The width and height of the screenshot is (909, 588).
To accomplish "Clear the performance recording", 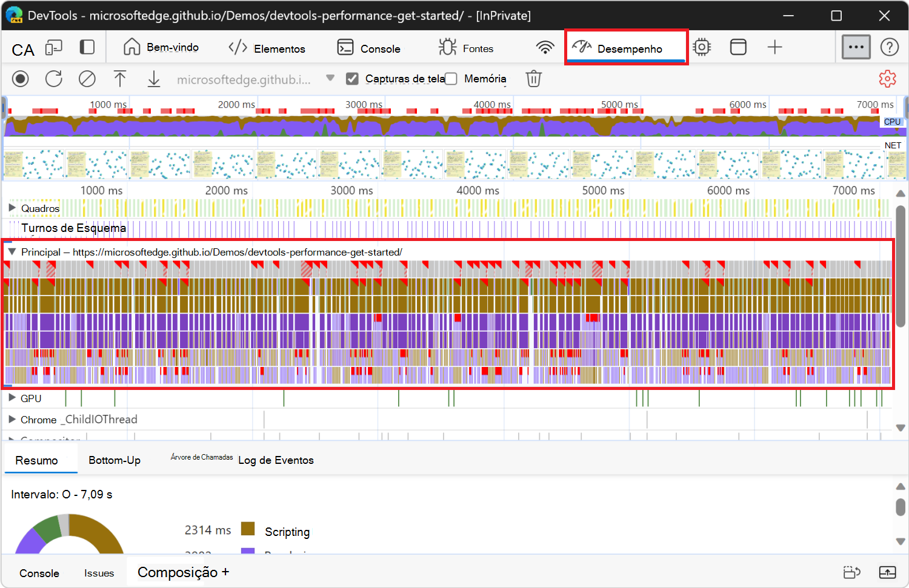I will pos(87,79).
